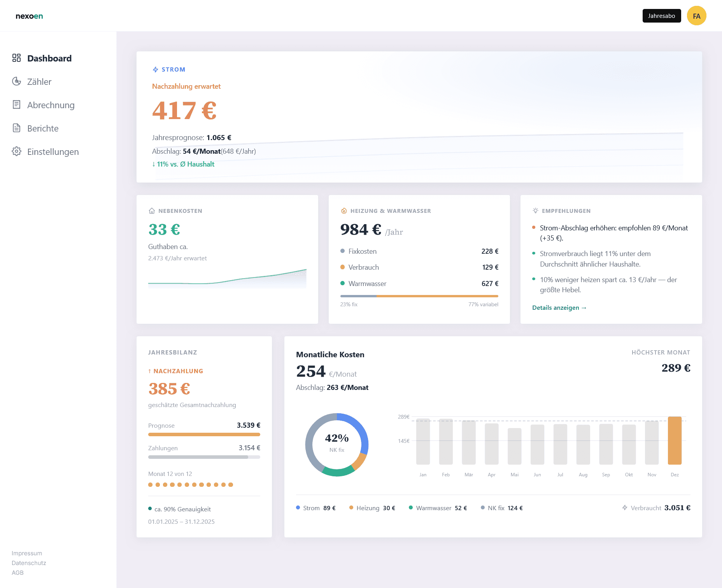The image size is (722, 588).
Task: Click the nexoen logo
Action: pos(29,16)
